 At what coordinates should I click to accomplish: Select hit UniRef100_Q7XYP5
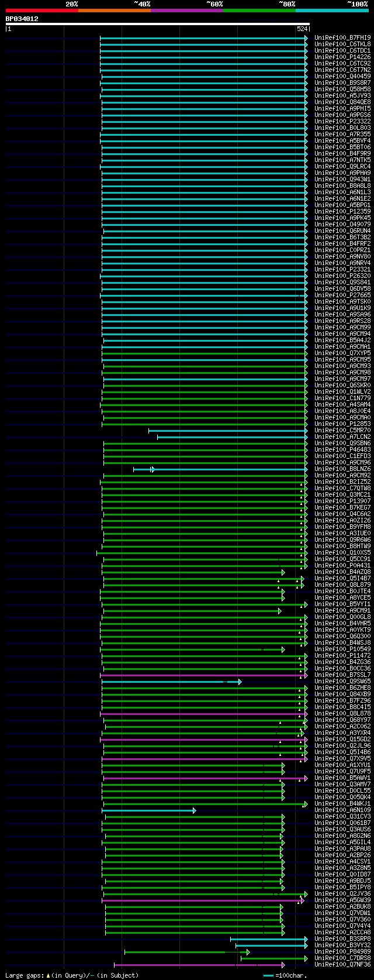pyautogui.click(x=342, y=353)
